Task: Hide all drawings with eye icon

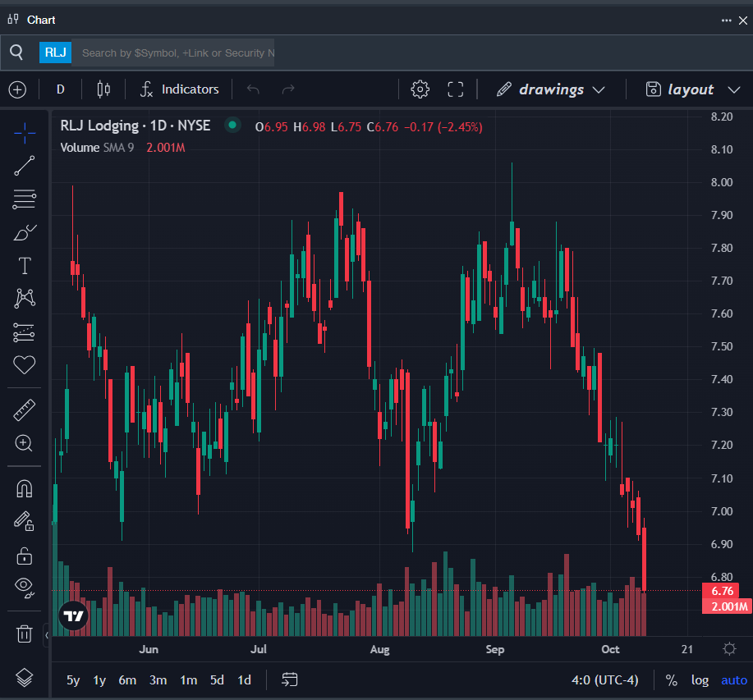Action: point(24,587)
